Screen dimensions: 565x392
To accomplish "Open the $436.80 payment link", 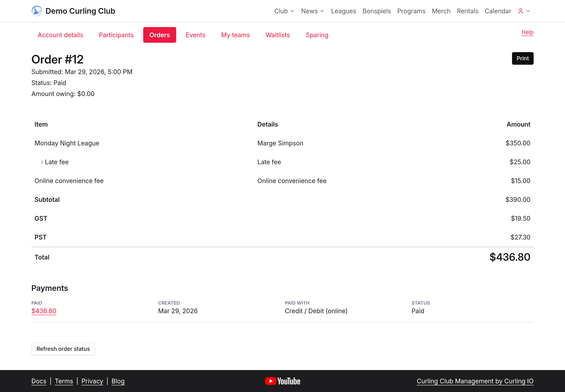I will [x=44, y=311].
